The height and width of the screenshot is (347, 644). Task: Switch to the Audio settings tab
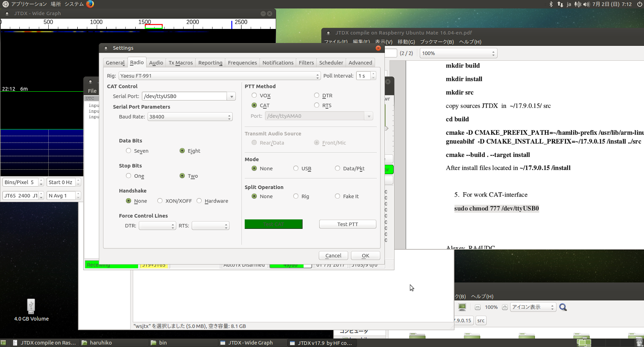click(156, 63)
